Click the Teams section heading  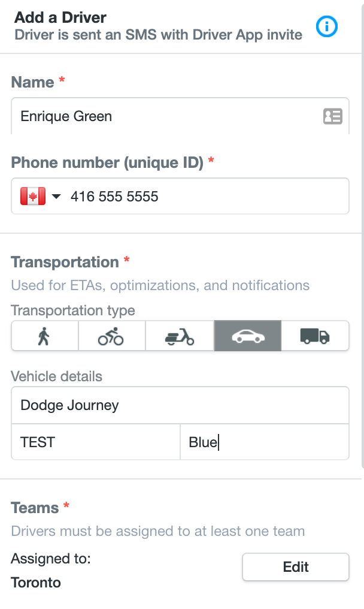(35, 508)
